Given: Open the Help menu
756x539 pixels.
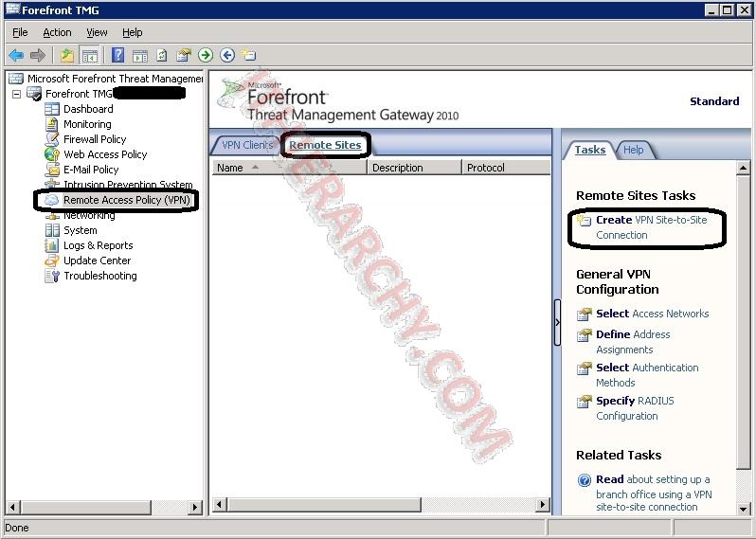Looking at the screenshot, I should coord(132,32).
